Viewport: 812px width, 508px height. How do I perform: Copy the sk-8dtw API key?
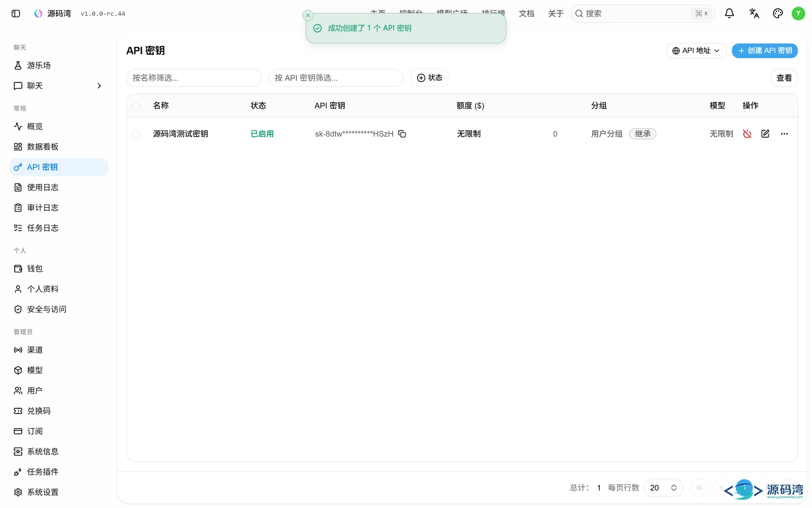(x=402, y=134)
